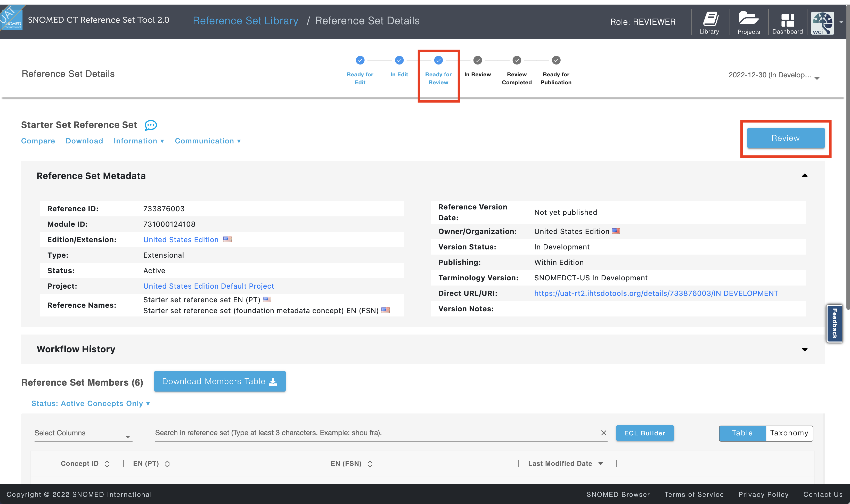This screenshot has height=504, width=850.
Task: Click the In Review step circle
Action: coord(477,60)
